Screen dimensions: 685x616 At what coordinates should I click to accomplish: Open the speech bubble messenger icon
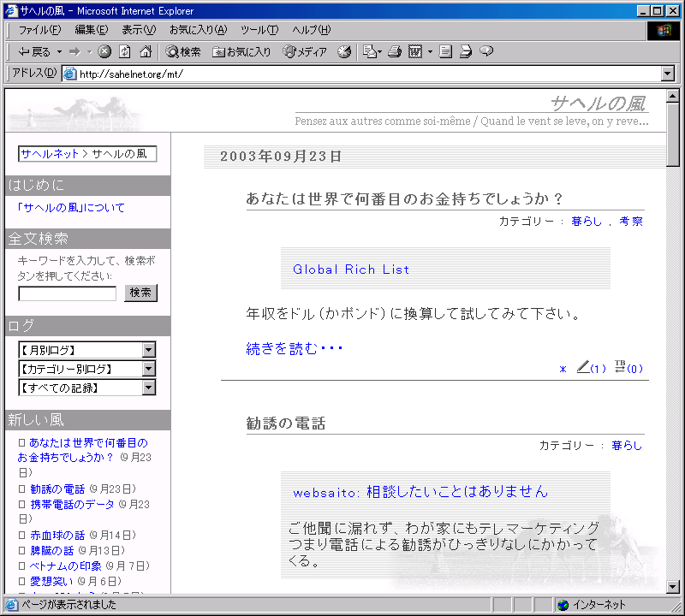point(486,51)
